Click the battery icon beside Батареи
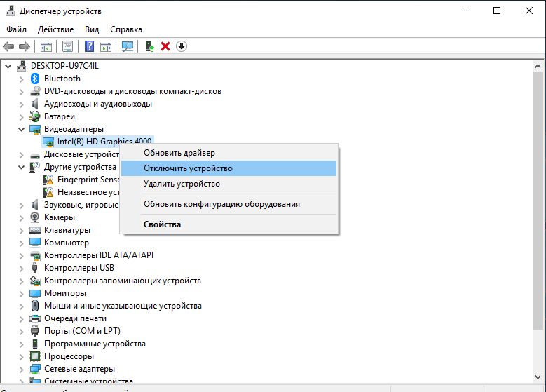Viewport: 546px width, 392px height. tap(35, 116)
